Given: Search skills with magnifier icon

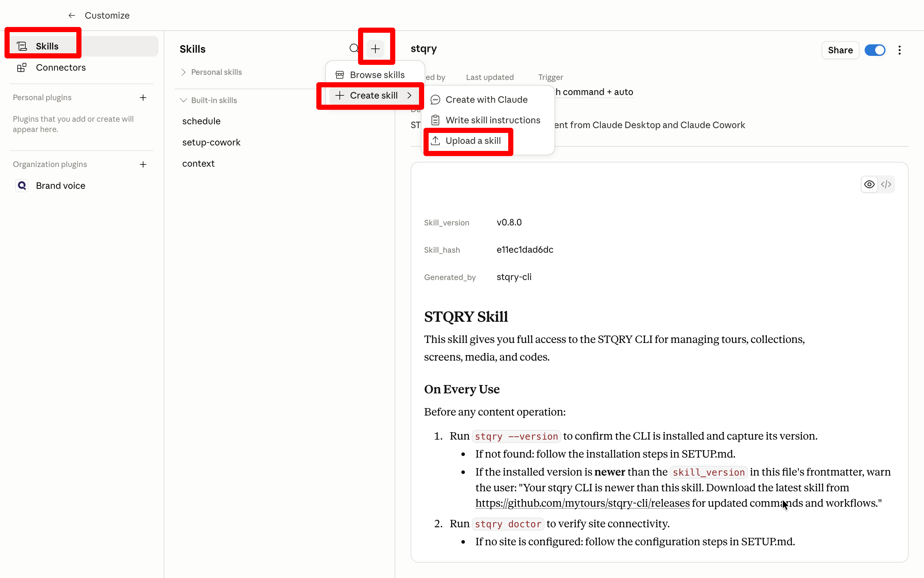Looking at the screenshot, I should point(354,48).
